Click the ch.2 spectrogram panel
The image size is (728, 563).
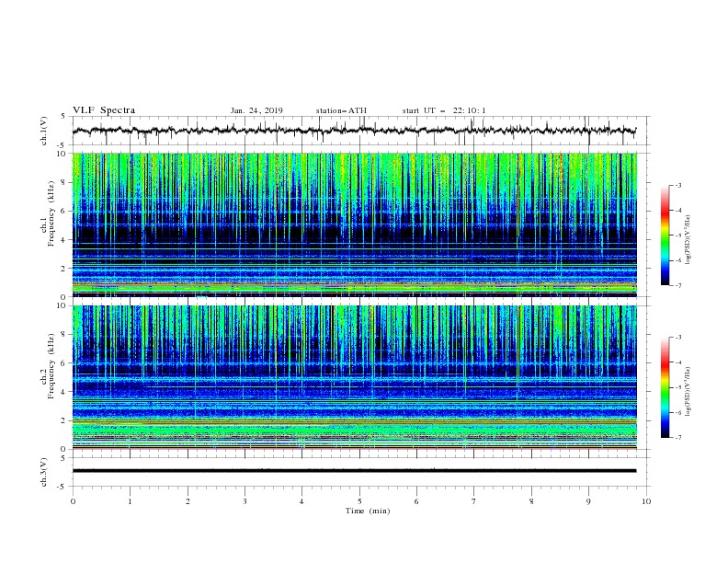[x=354, y=377]
